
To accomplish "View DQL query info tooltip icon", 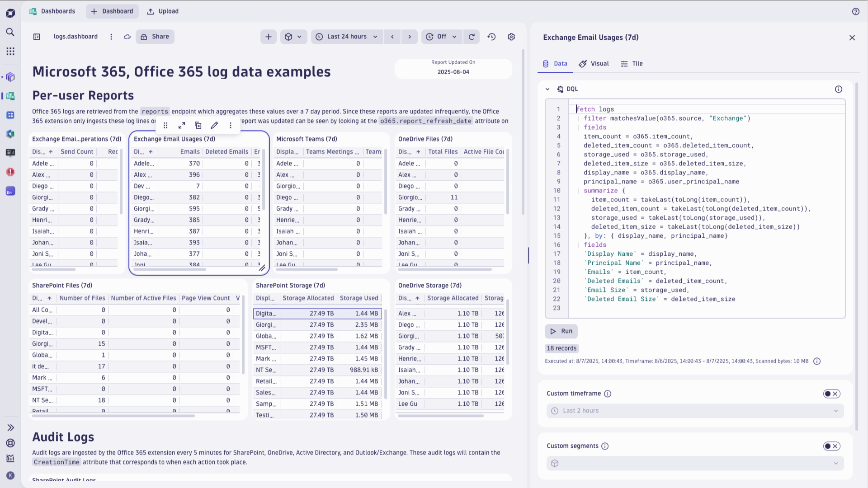I will pos(839,89).
